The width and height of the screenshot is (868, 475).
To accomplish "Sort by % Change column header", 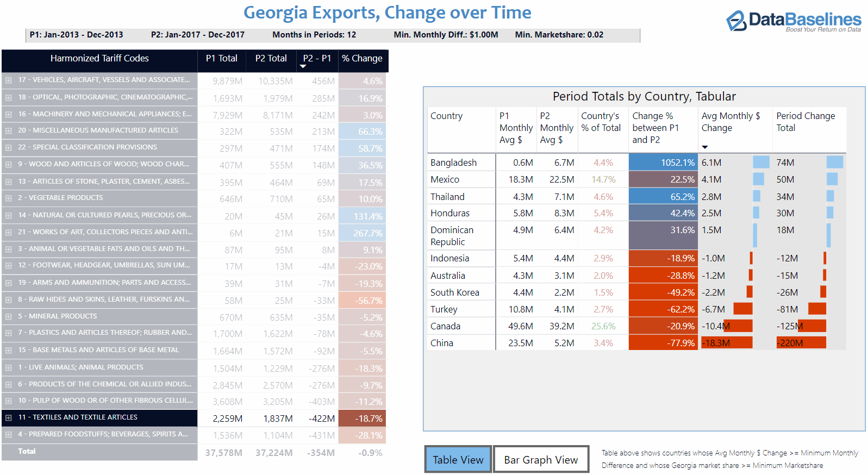I will pyautogui.click(x=362, y=59).
